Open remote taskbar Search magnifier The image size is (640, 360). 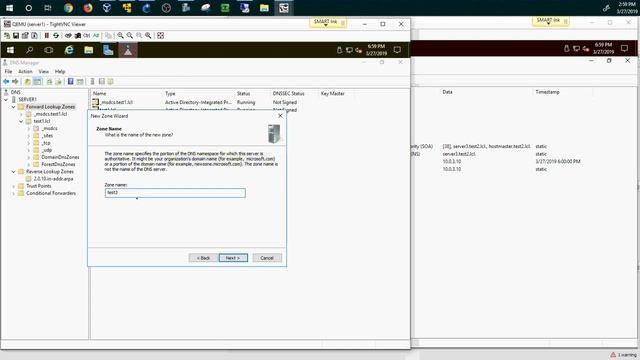(29, 50)
